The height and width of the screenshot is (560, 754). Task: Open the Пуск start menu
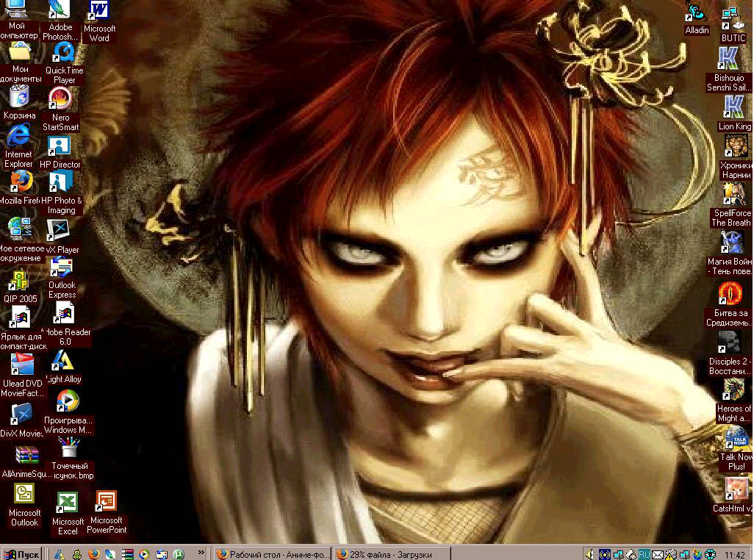tap(21, 554)
